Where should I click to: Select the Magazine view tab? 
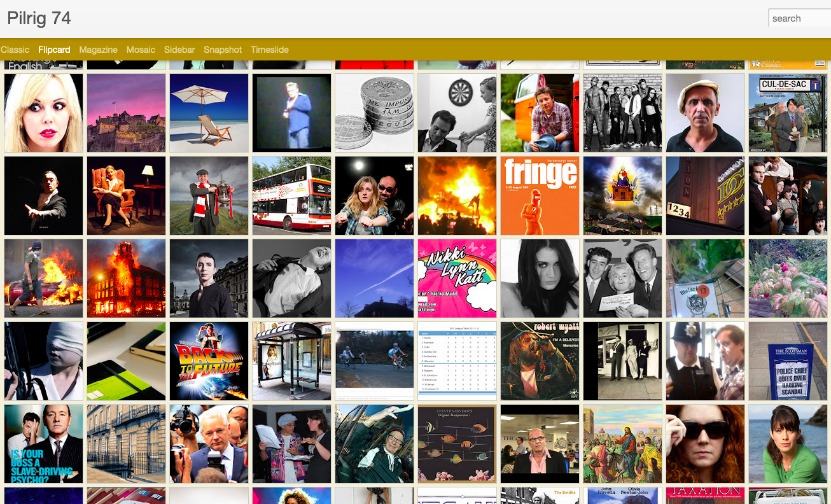coord(98,50)
